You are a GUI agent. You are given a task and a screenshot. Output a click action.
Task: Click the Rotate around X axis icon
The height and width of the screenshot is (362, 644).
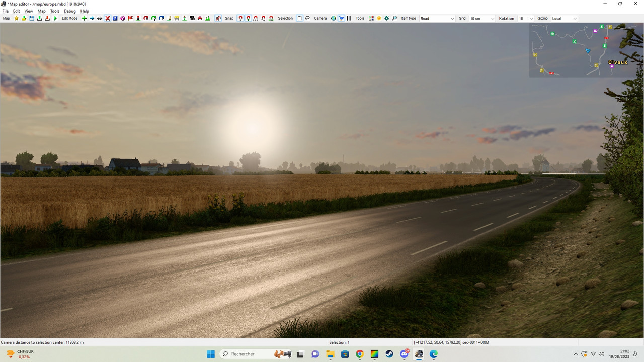click(146, 18)
